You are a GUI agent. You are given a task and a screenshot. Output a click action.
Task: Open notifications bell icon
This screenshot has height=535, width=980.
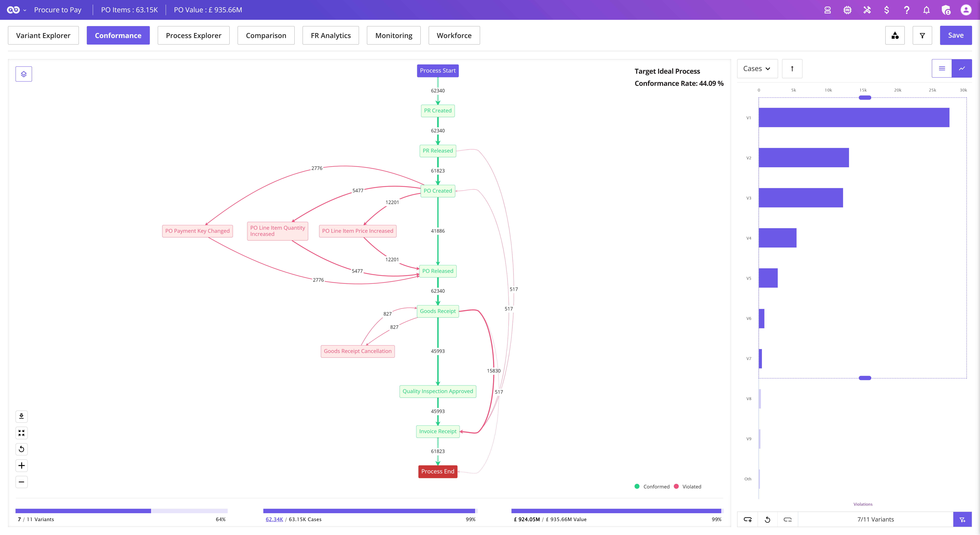(x=926, y=10)
